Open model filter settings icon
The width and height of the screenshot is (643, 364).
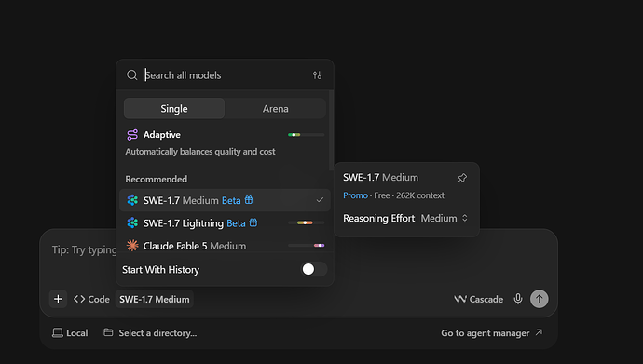tap(317, 74)
